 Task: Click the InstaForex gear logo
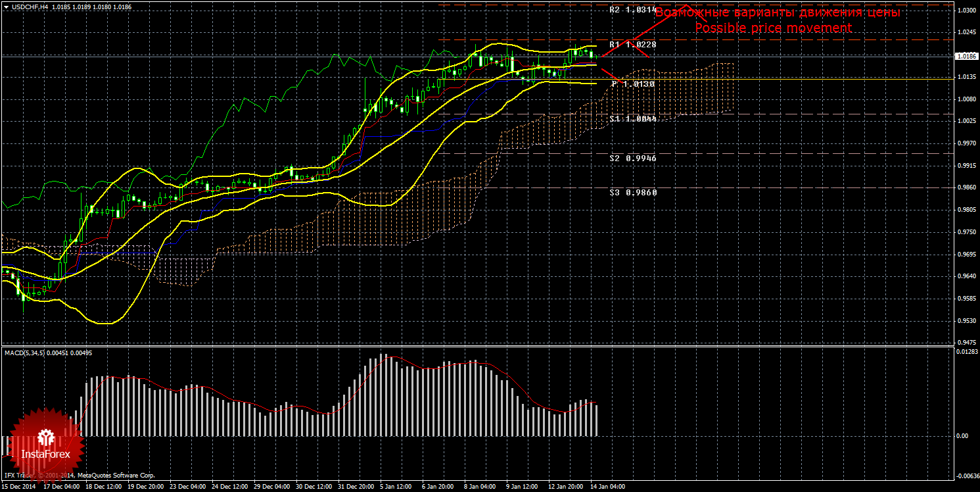click(x=45, y=437)
